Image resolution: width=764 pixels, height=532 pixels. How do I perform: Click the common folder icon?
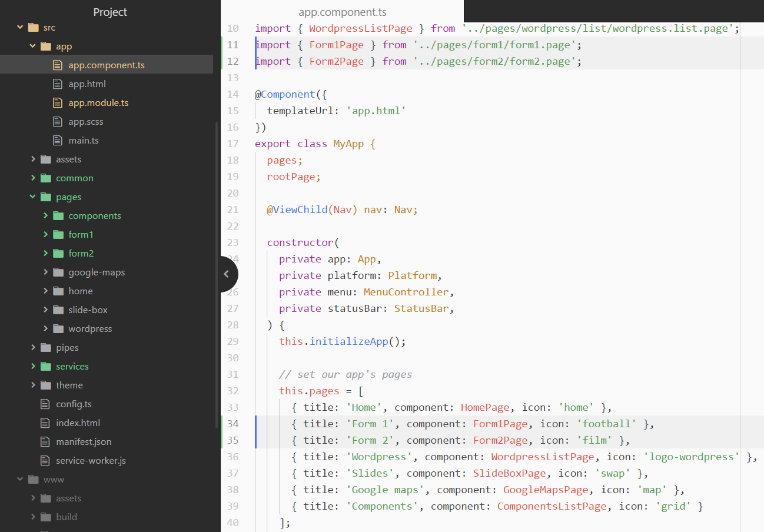(46, 178)
